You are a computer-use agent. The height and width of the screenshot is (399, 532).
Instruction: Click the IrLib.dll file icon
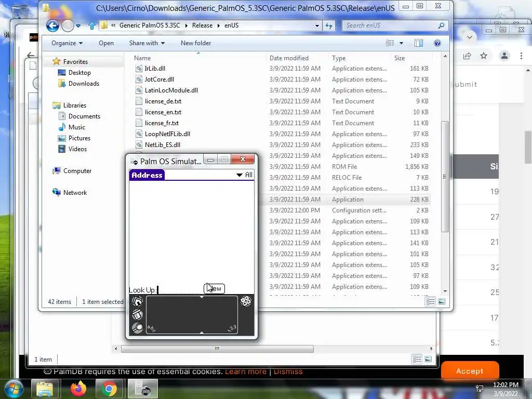point(139,68)
